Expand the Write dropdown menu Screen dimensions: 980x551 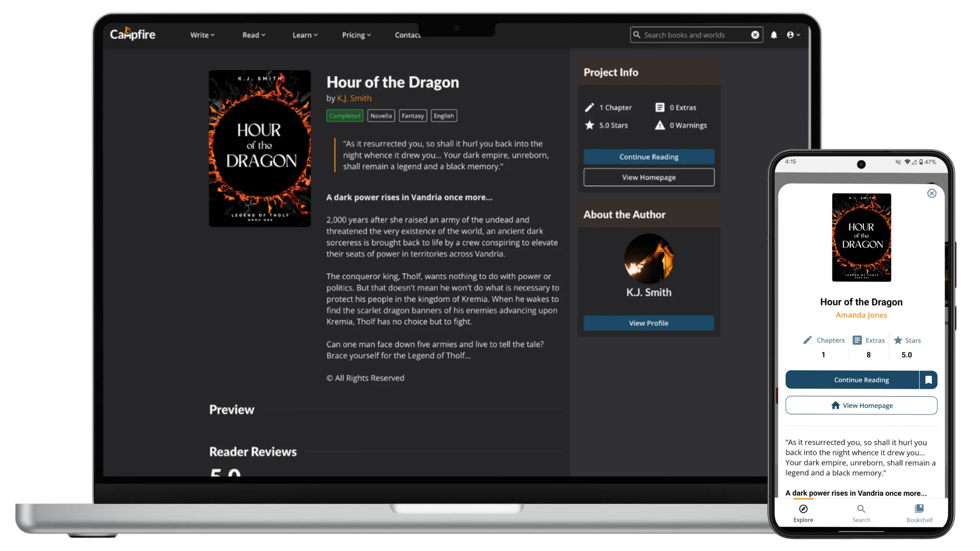[202, 35]
